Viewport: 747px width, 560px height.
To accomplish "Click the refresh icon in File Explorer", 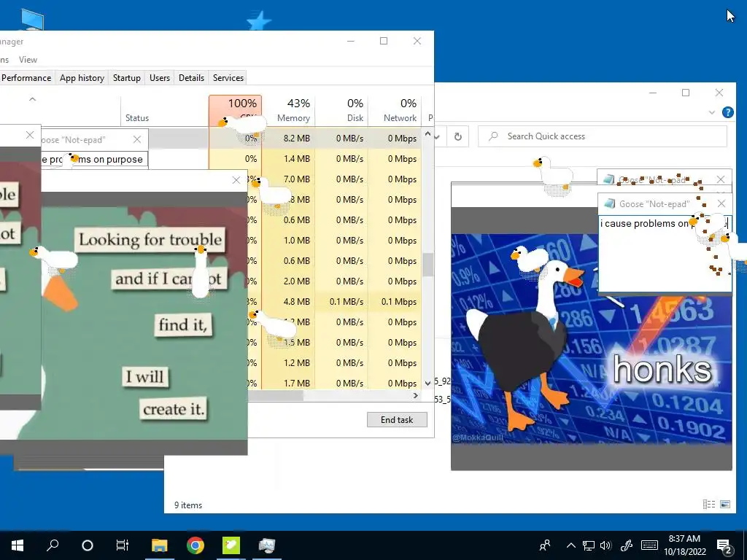I will click(458, 136).
